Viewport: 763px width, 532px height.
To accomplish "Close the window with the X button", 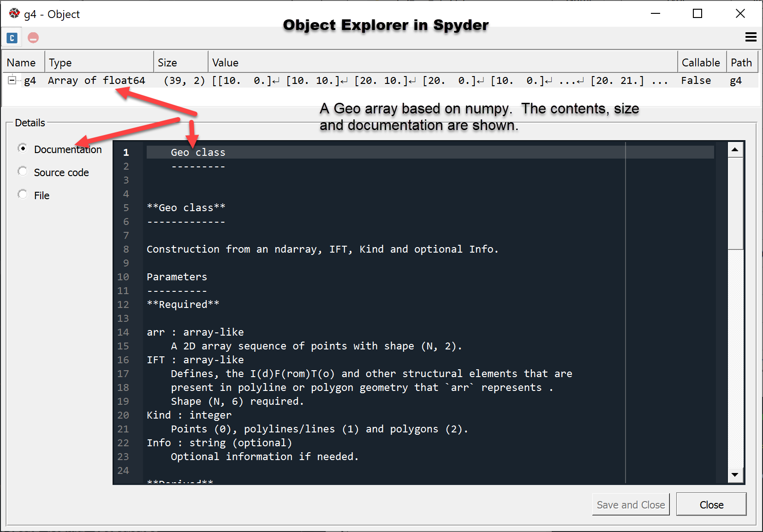I will pos(740,13).
